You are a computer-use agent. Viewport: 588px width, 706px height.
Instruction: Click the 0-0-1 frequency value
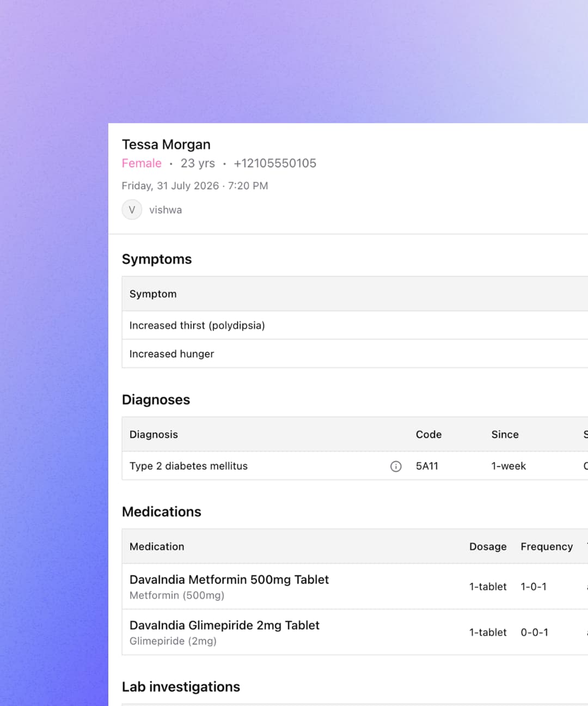[x=535, y=632]
